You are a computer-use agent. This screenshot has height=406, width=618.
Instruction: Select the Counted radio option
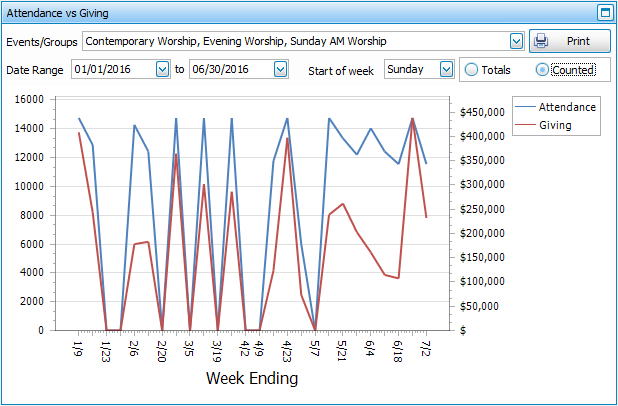point(542,70)
